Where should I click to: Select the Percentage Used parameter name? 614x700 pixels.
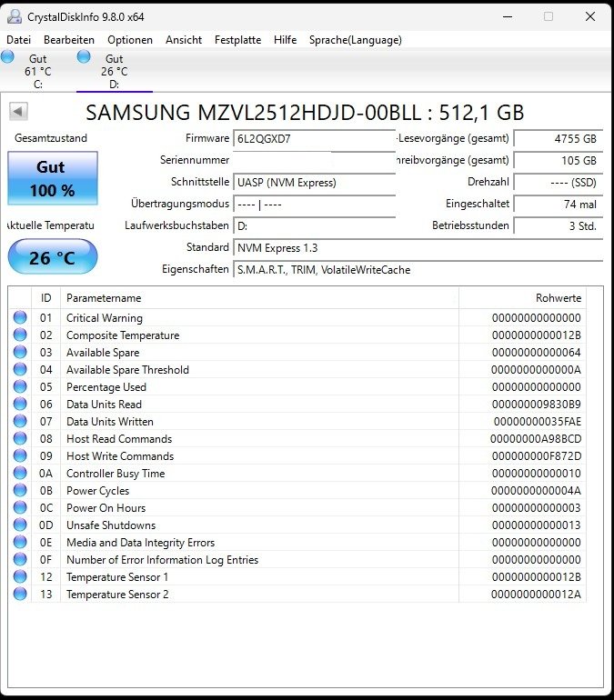click(106, 387)
